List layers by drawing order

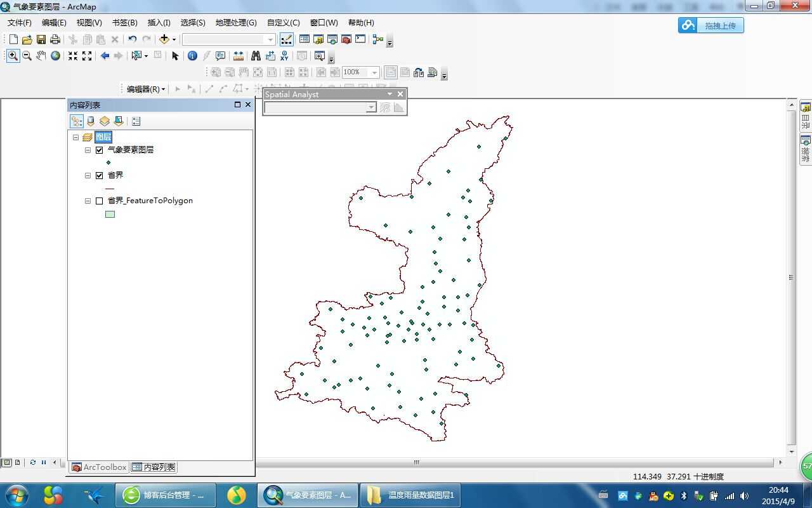(77, 121)
